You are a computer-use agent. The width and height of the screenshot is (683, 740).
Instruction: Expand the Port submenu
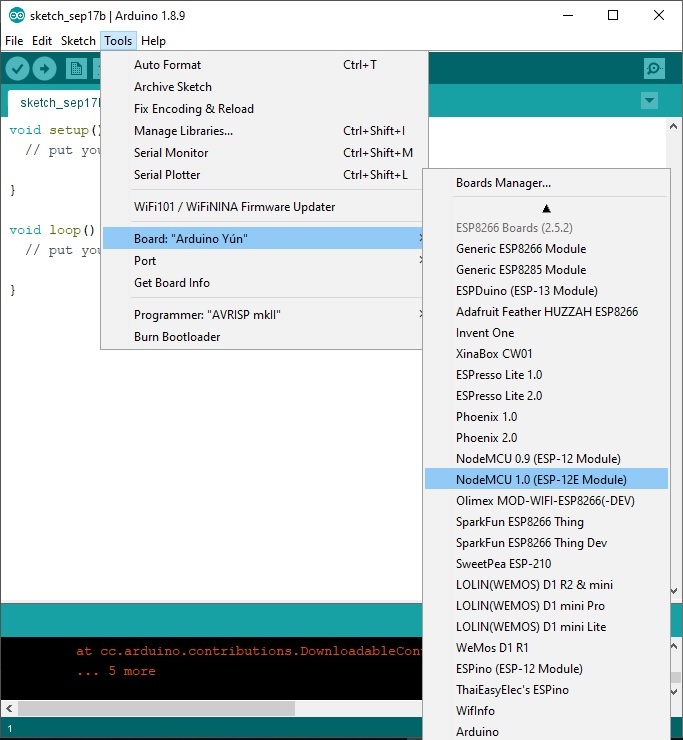(262, 261)
